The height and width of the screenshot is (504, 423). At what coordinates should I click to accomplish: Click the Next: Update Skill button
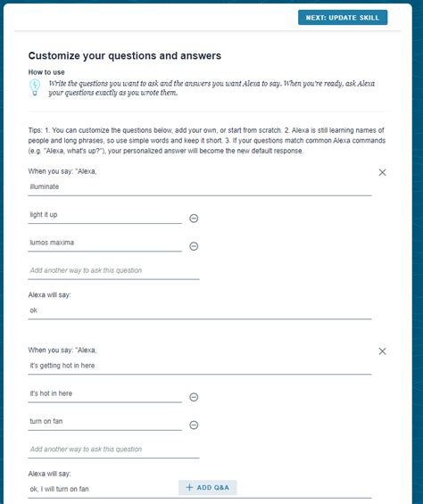click(343, 17)
